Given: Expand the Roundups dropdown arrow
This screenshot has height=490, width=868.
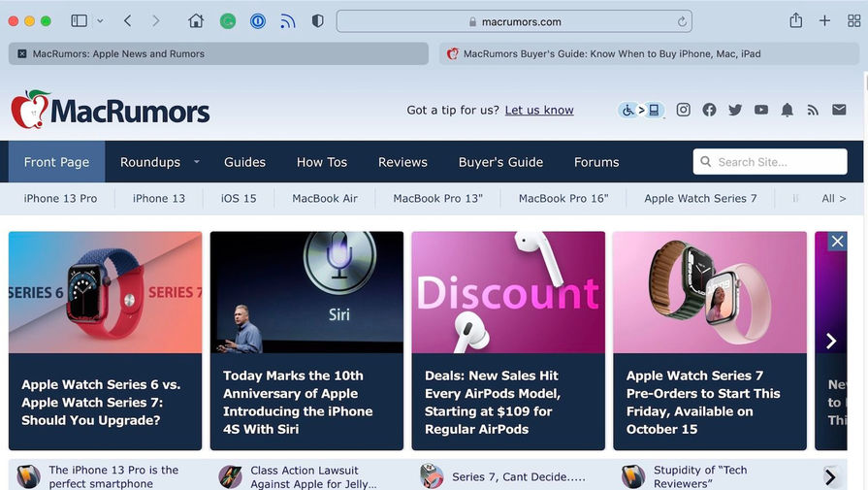Looking at the screenshot, I should (x=197, y=162).
